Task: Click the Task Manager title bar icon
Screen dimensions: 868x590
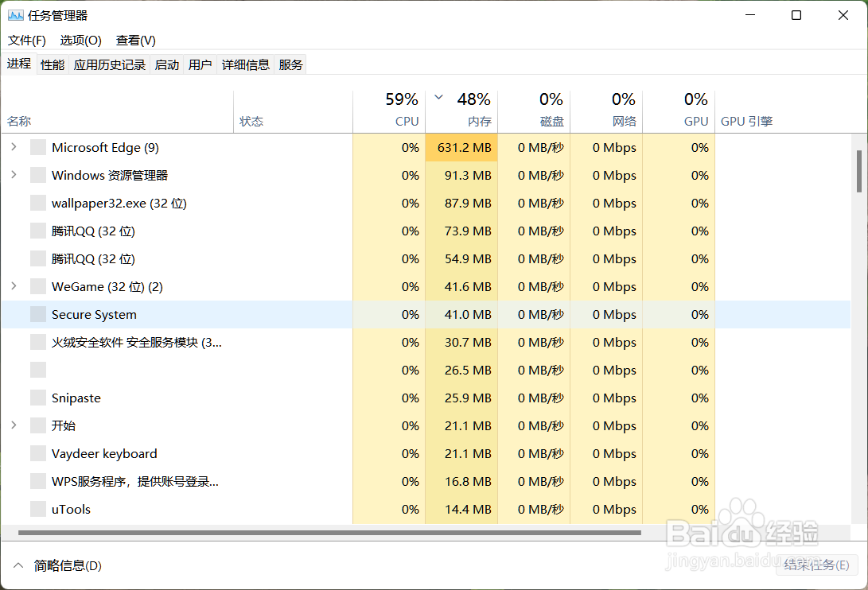Action: [x=15, y=15]
